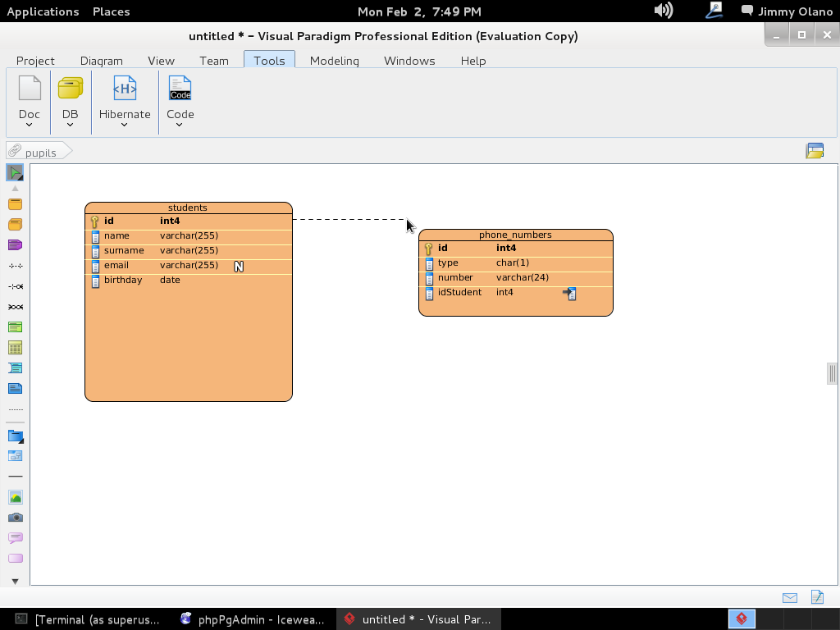The height and width of the screenshot is (630, 840).
Task: Open the Diagram ribbon tab
Action: (102, 61)
